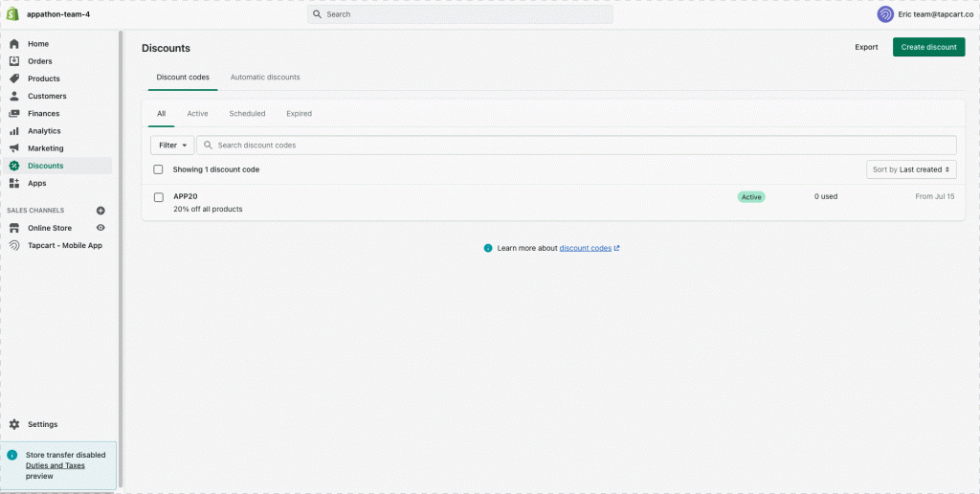Click the Products tag icon
The image size is (980, 494).
coord(14,79)
